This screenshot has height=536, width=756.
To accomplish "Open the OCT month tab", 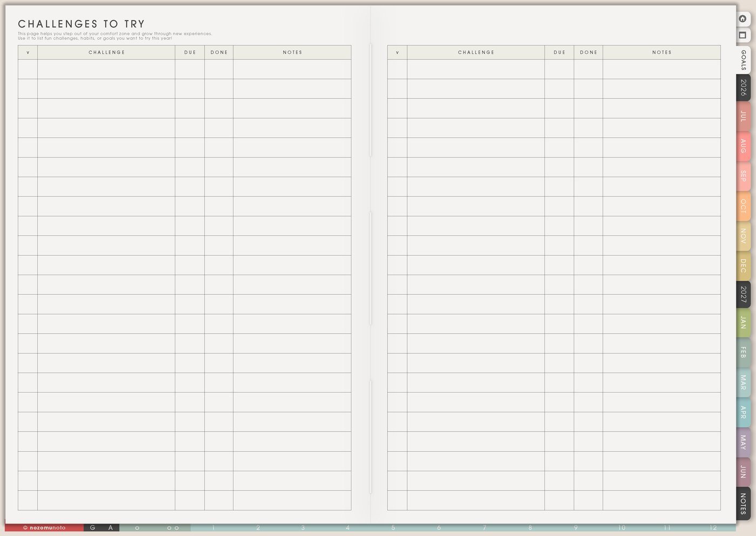I will pos(744,206).
